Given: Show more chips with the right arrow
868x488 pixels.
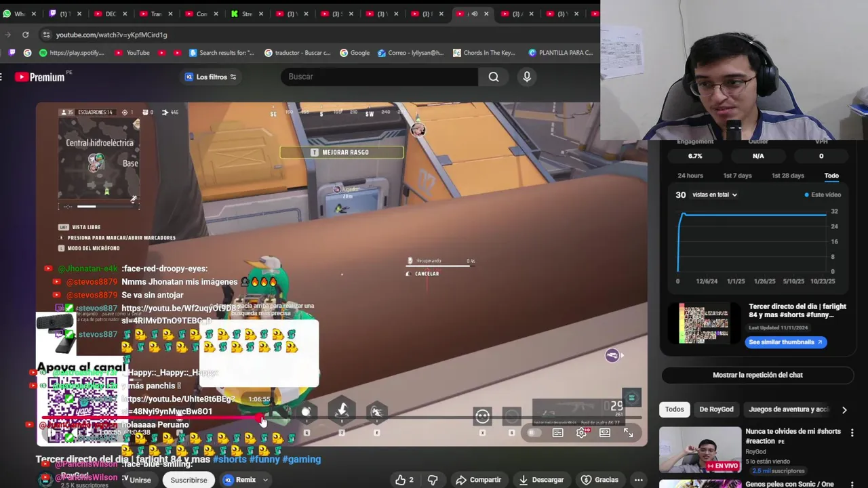Looking at the screenshot, I should click(844, 409).
